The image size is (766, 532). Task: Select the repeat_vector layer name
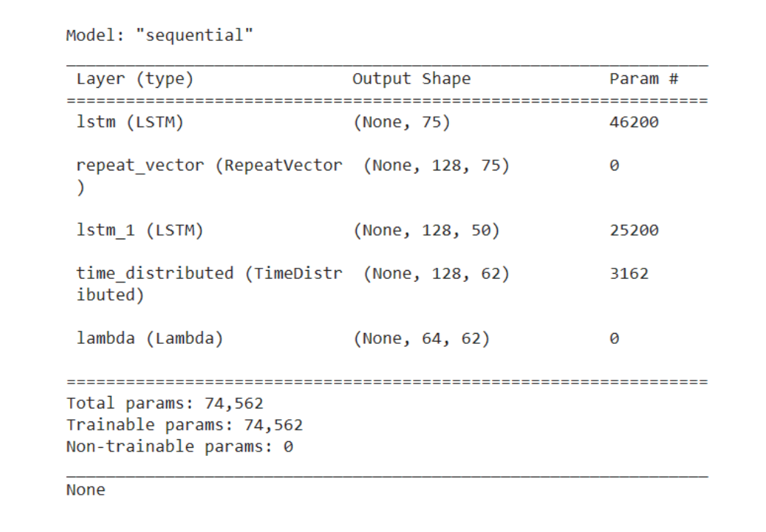(209, 165)
